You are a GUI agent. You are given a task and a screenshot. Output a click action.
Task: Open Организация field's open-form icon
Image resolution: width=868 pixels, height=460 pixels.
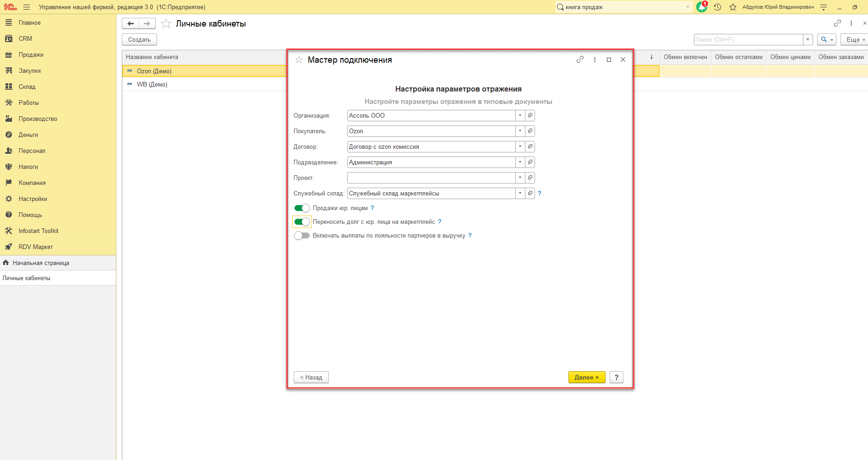click(530, 115)
